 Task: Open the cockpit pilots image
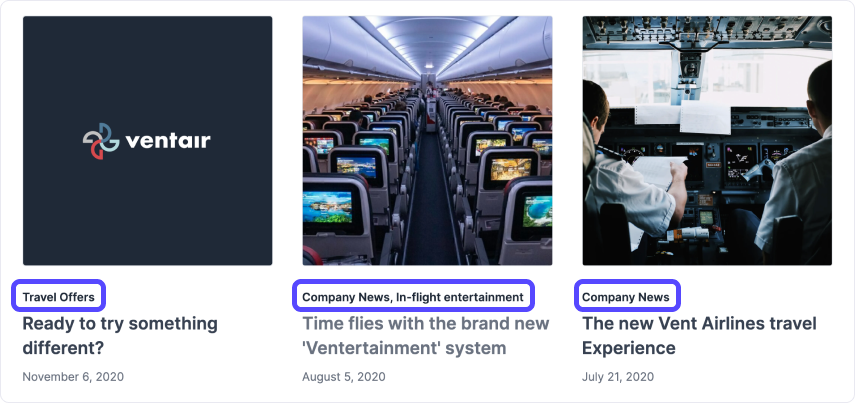pos(707,141)
